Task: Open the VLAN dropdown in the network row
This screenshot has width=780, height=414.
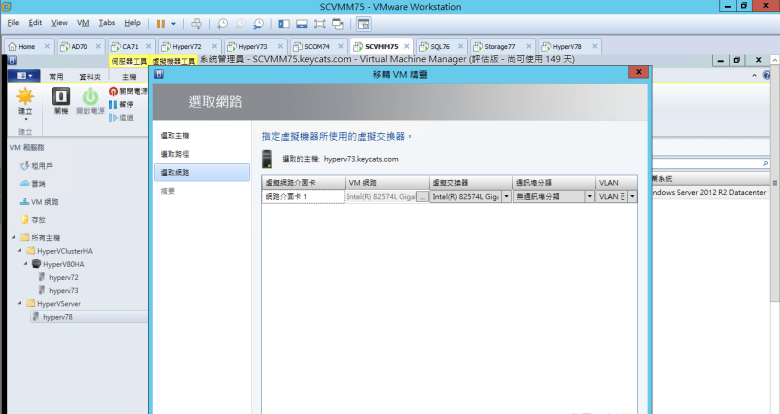Action: [632, 197]
